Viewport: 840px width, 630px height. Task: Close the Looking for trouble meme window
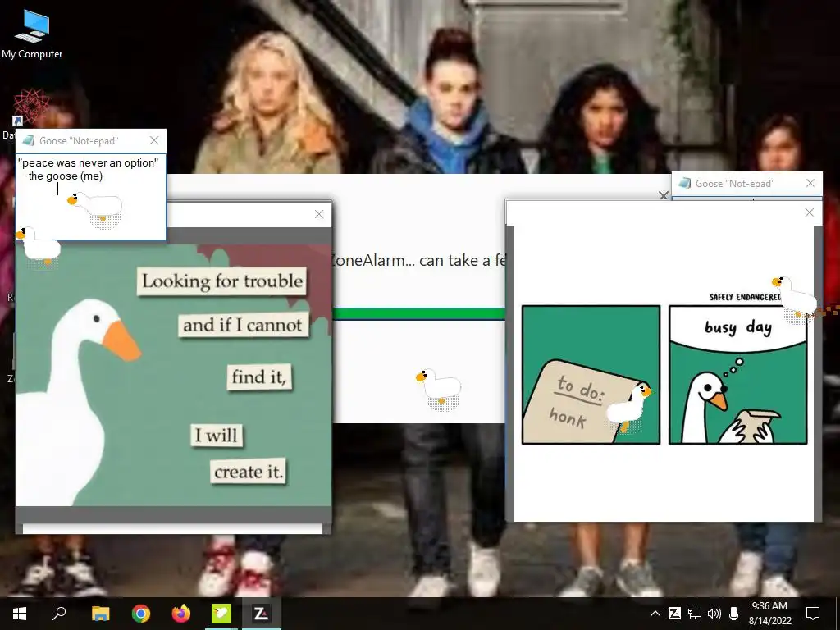319,214
